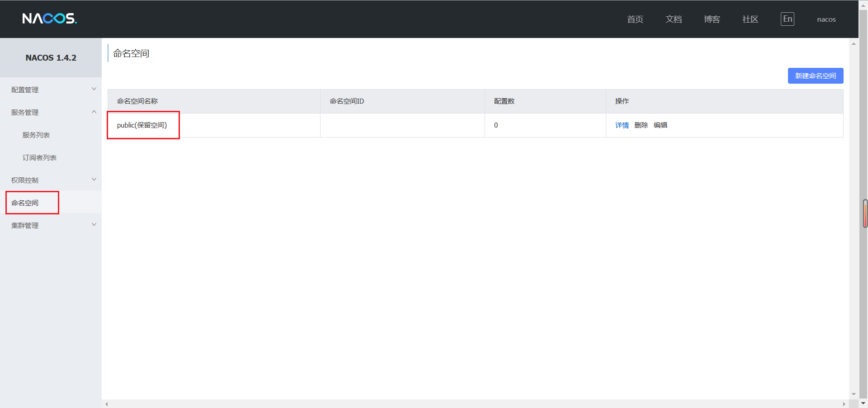Go to 首页 in the top navigation
Screen dimensions: 868x408
pos(635,19)
